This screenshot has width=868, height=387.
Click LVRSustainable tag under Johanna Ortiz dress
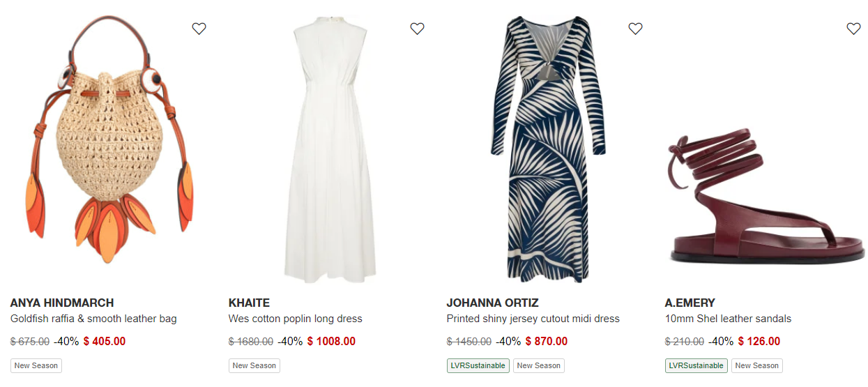[x=478, y=365]
